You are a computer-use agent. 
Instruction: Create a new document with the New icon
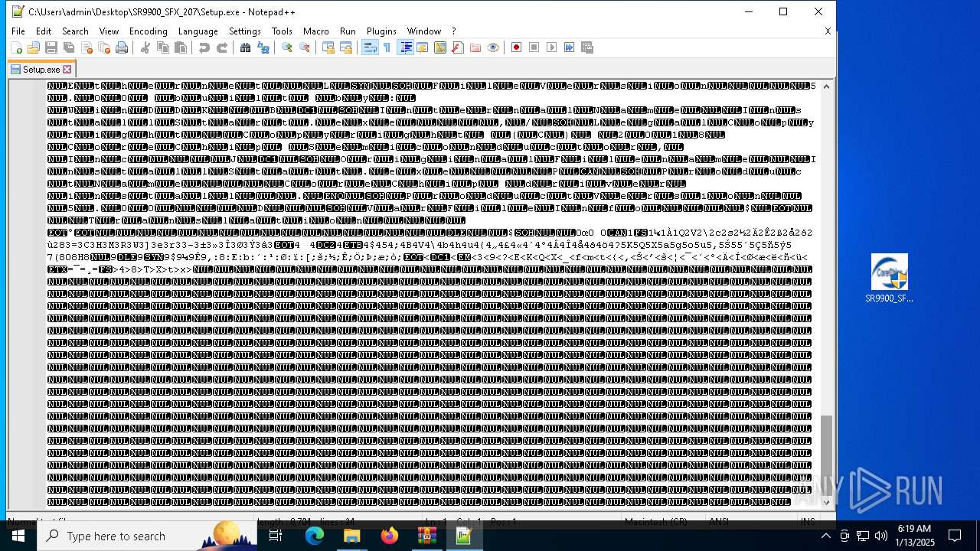16,47
